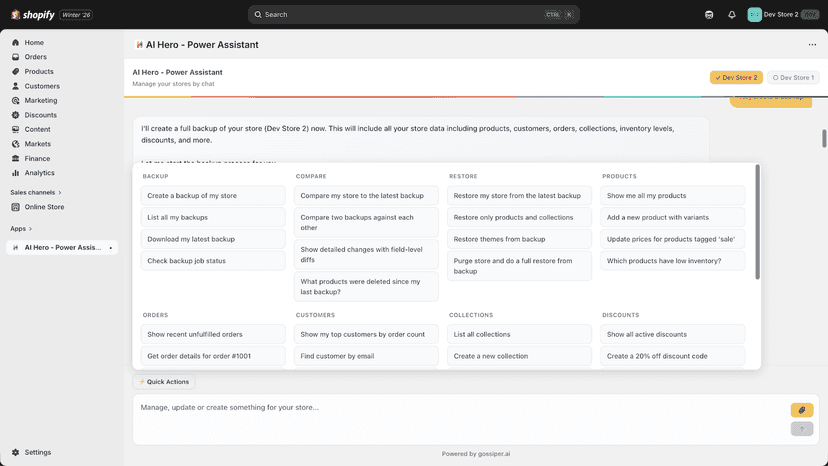Screen dimensions: 828x466
Task: Click the Search input field
Action: coord(413,15)
